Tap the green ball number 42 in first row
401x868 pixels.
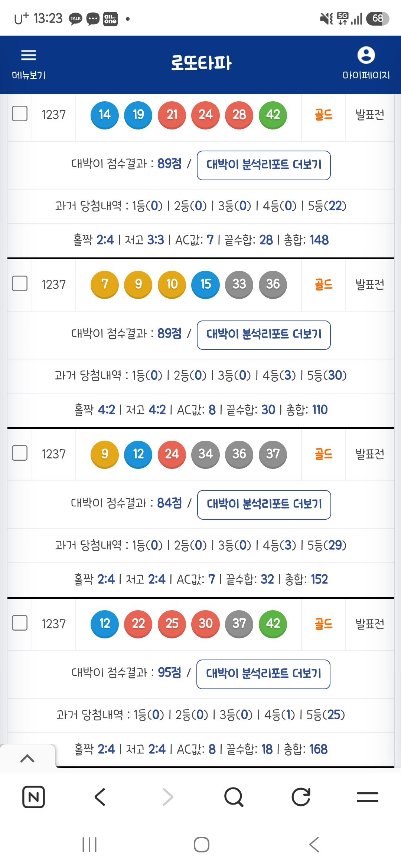coord(273,115)
